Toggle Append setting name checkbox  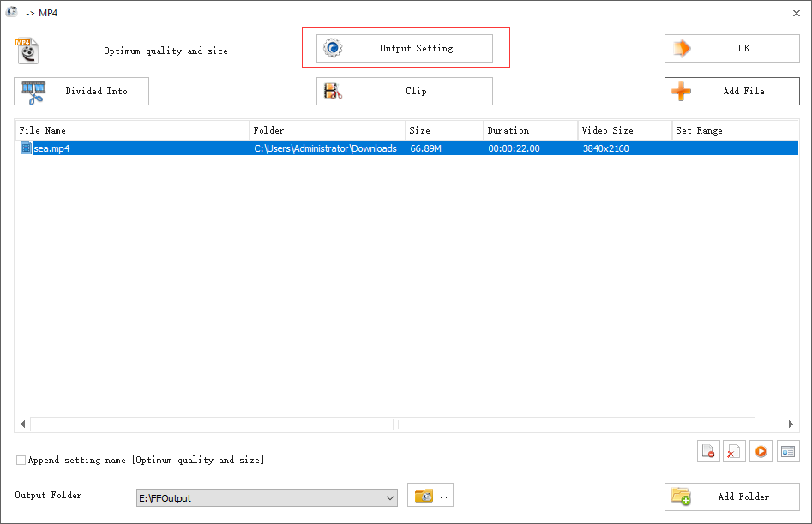click(21, 460)
